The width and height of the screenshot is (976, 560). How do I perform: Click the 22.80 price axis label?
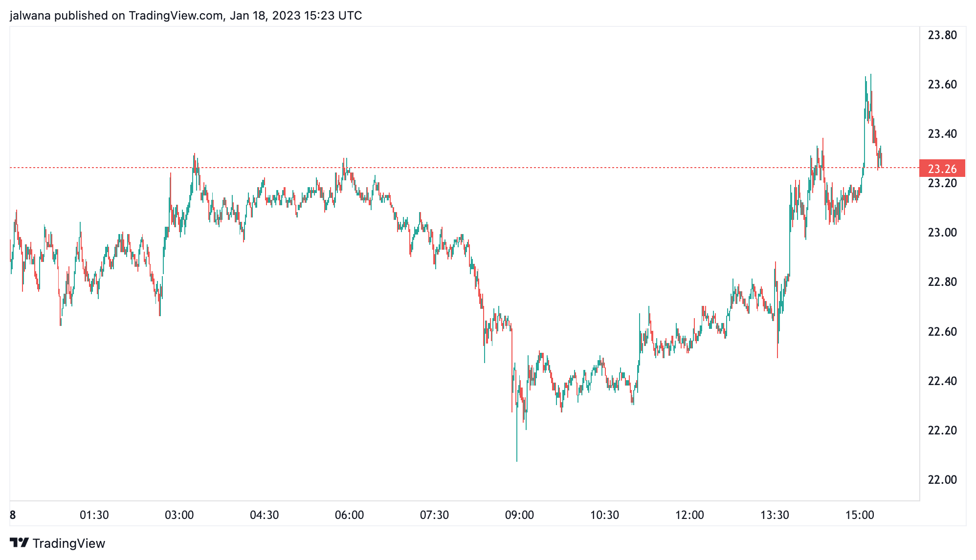click(942, 282)
